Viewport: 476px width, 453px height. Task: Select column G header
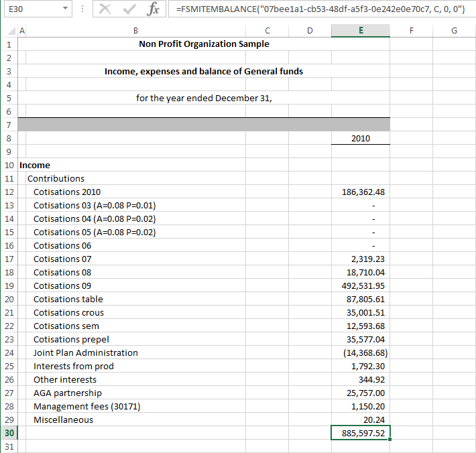click(454, 30)
